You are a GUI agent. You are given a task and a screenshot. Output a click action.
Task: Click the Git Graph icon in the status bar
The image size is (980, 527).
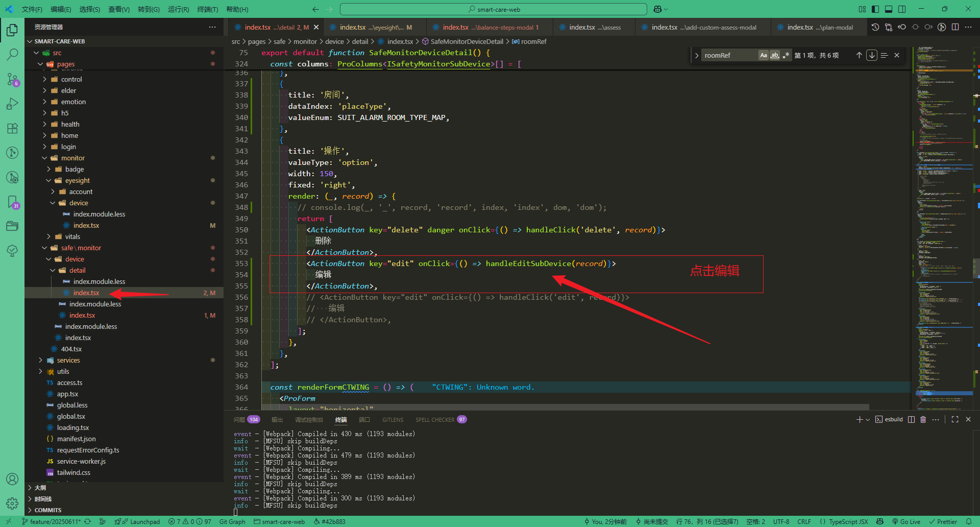(232, 521)
